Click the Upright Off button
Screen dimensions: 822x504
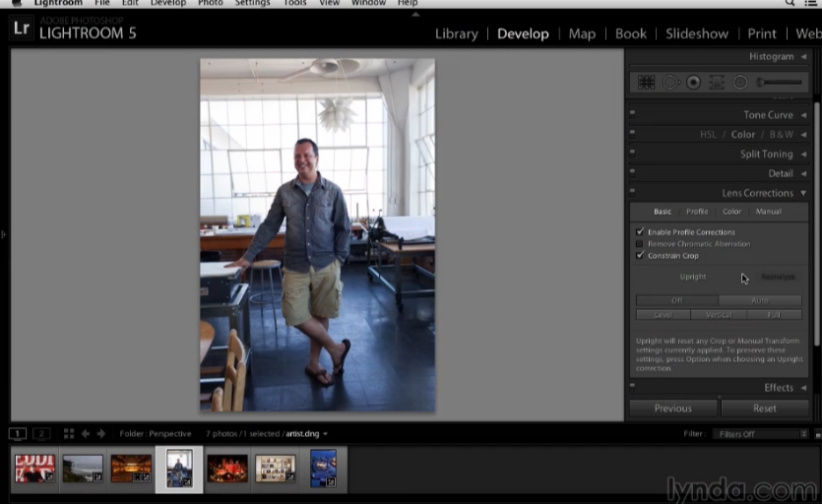click(676, 300)
